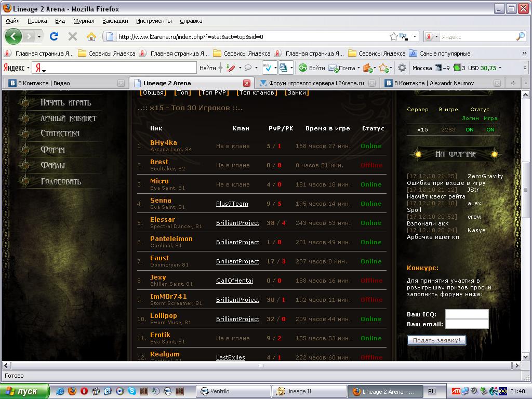Screen dimensions: 532x399
Task: Click the CallOfHentai clan link
Action: [x=234, y=281]
